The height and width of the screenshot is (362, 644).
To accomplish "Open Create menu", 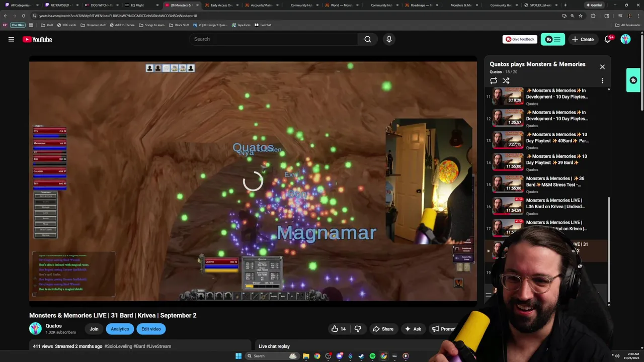I will point(583,39).
